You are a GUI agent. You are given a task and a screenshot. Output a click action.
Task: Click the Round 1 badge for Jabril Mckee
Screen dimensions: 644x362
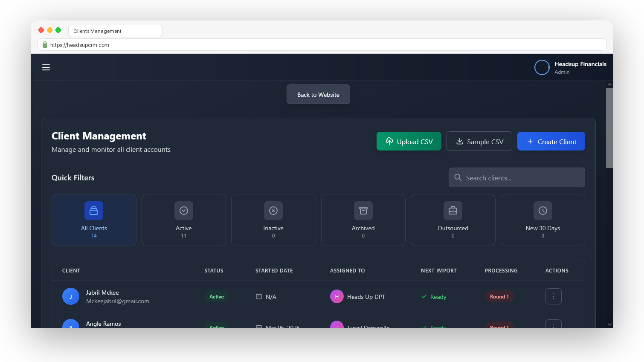pyautogui.click(x=499, y=296)
